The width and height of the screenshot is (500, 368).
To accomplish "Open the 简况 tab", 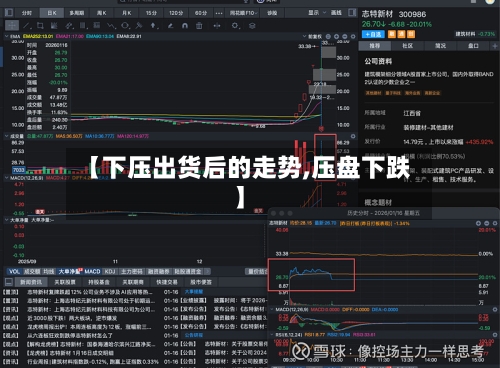I will click(440, 46).
